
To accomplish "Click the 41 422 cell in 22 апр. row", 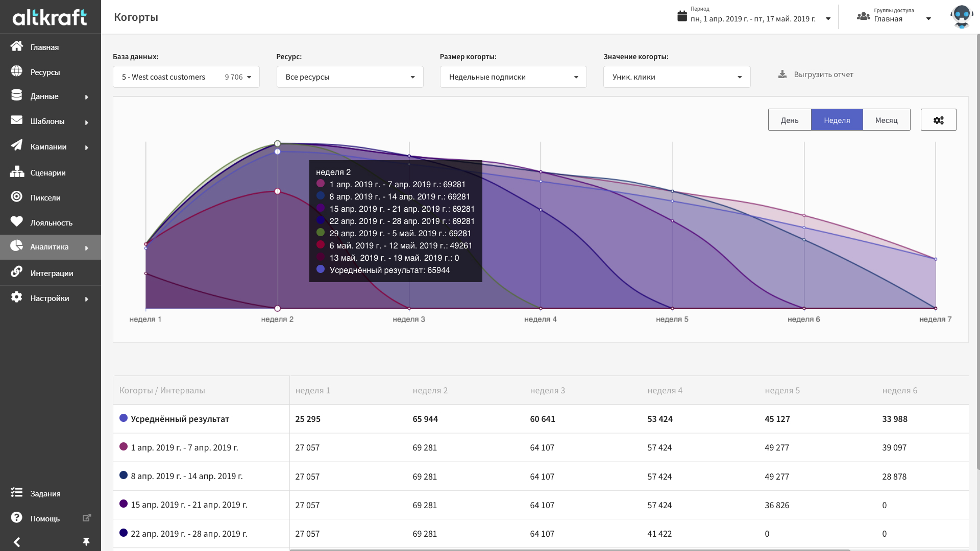I will [659, 534].
